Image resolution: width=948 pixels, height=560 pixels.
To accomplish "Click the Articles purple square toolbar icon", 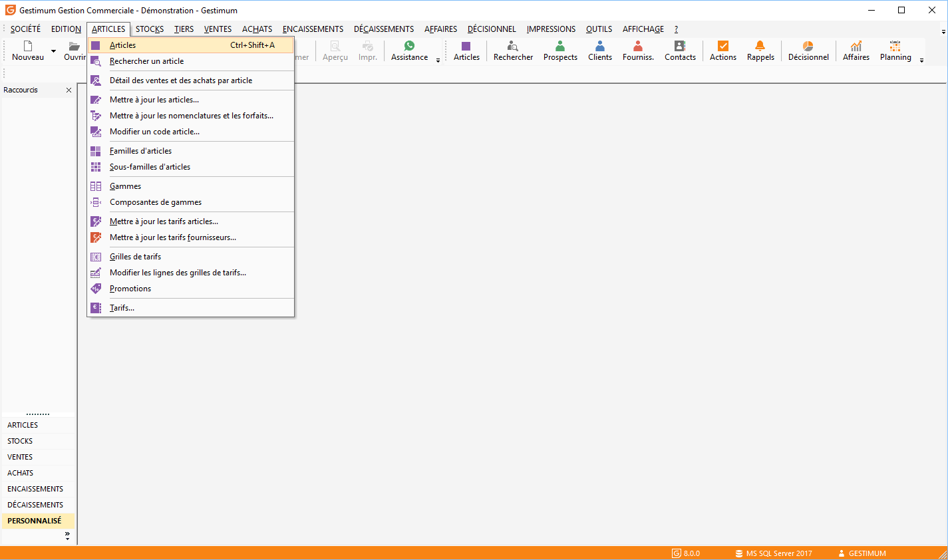I will pyautogui.click(x=466, y=46).
